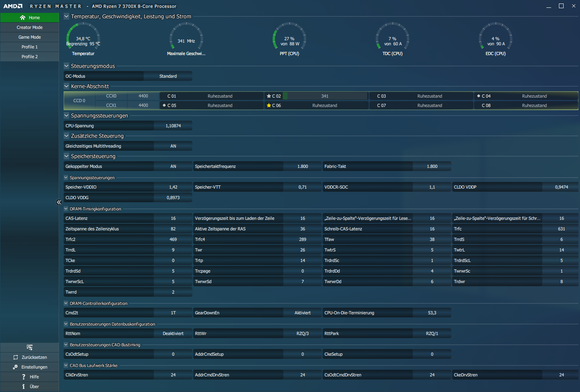The width and height of the screenshot is (580, 392).
Task: Open the Home tab
Action: pyautogui.click(x=30, y=18)
